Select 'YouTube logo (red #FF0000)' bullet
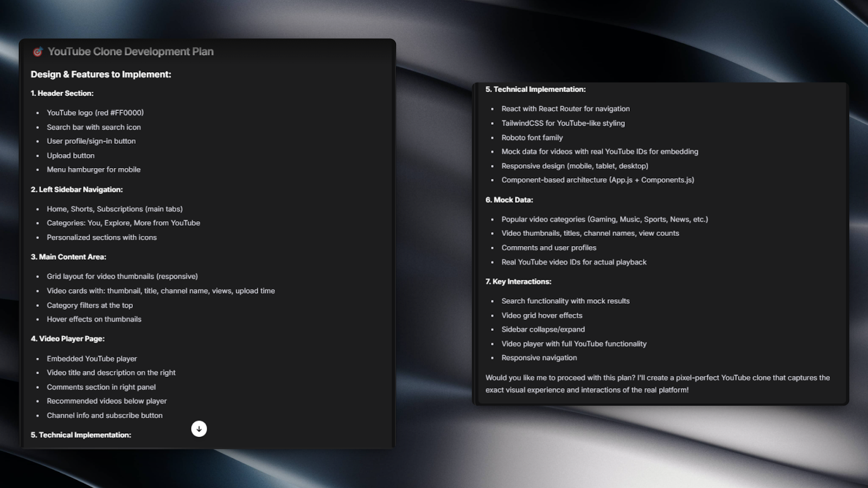This screenshot has width=868, height=488. tap(95, 113)
